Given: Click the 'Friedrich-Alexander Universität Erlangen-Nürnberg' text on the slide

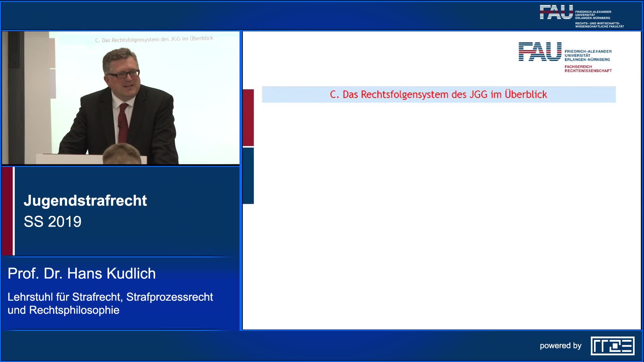Looking at the screenshot, I should coord(588,55).
